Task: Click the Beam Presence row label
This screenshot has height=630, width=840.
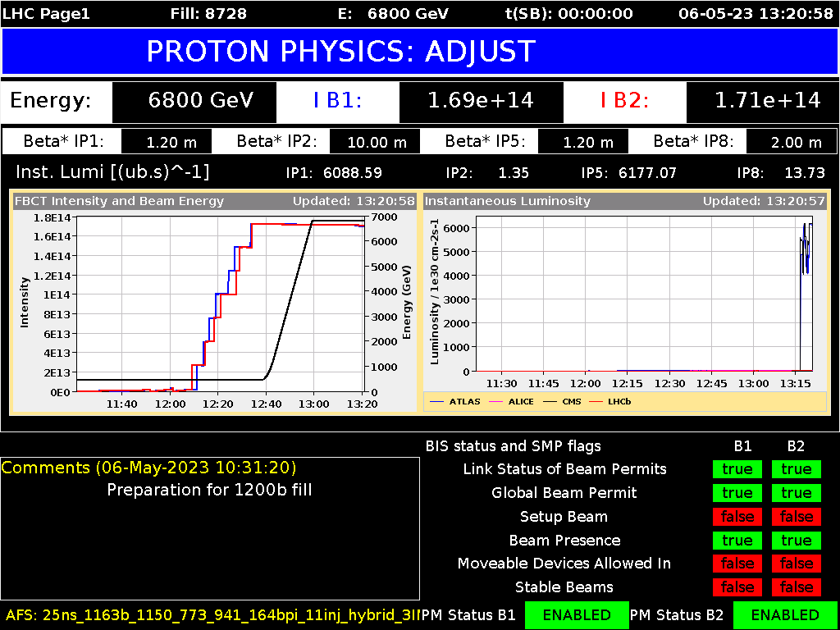Action: pyautogui.click(x=564, y=540)
